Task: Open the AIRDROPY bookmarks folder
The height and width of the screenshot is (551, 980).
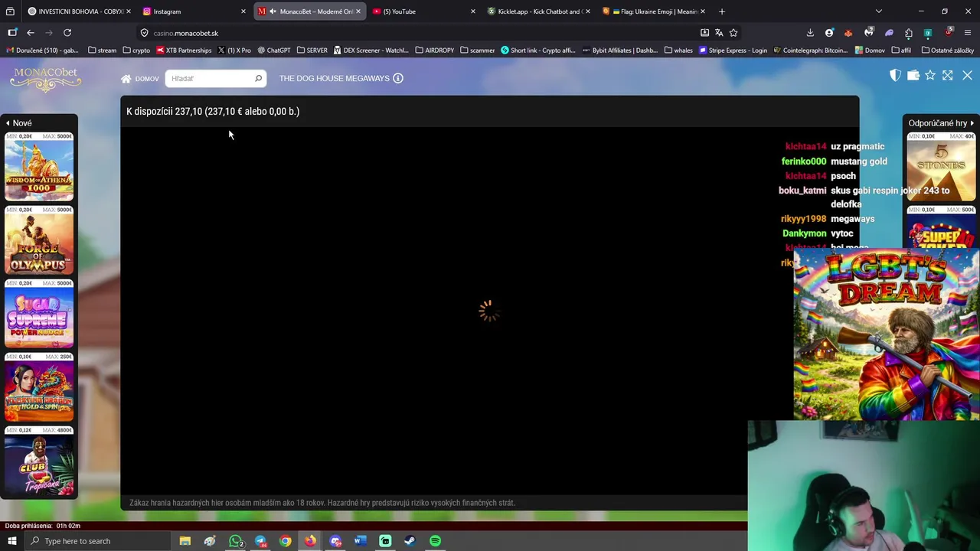Action: 434,51
